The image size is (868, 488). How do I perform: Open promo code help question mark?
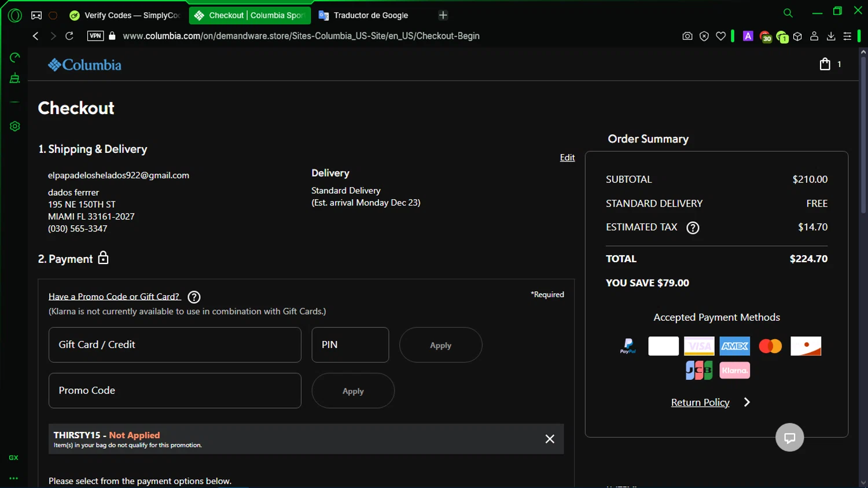(194, 297)
